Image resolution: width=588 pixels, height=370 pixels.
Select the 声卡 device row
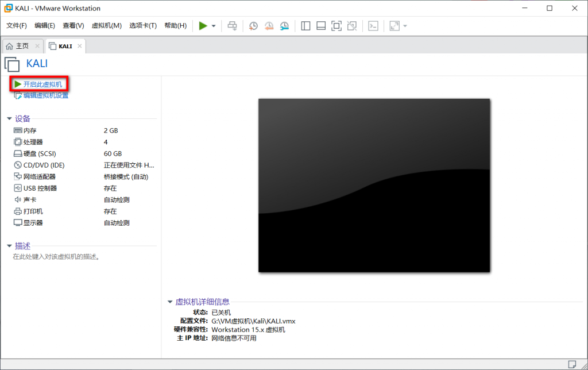[x=84, y=199]
